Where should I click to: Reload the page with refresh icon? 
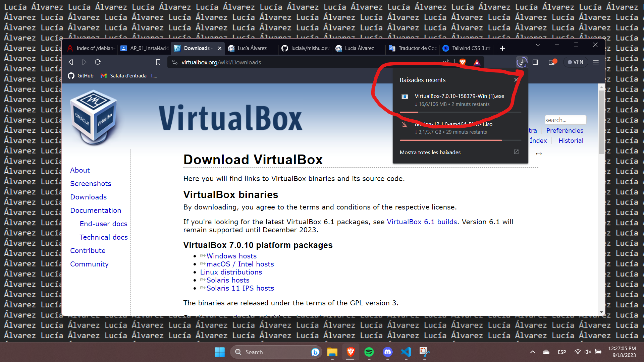pyautogui.click(x=98, y=62)
